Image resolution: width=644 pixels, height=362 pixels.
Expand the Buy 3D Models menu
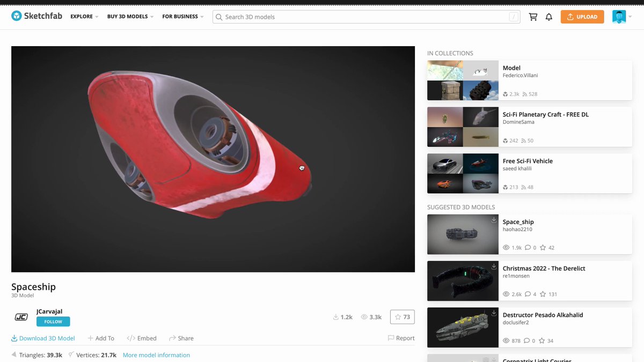click(130, 17)
